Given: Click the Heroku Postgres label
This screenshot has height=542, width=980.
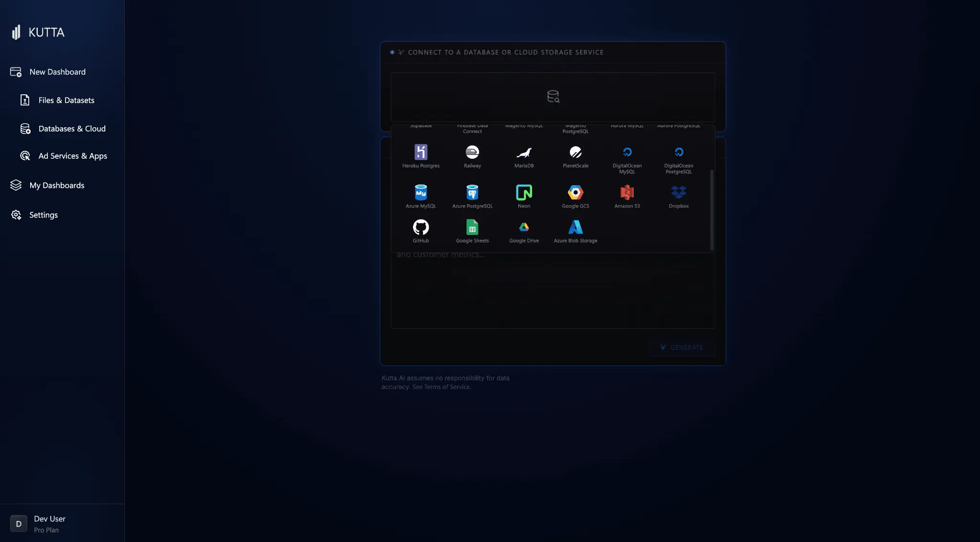Looking at the screenshot, I should tap(421, 166).
